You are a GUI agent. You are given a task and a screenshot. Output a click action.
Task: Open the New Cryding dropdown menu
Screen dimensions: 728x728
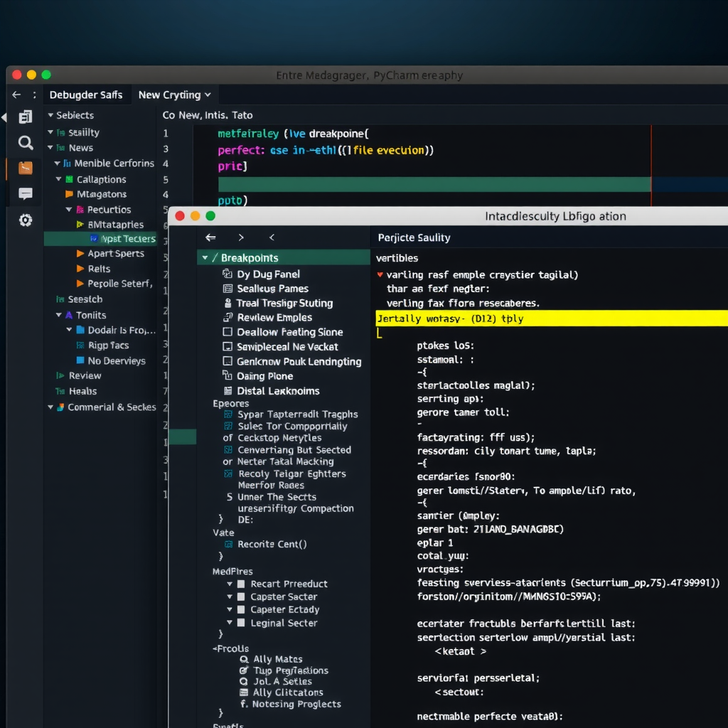tap(174, 94)
